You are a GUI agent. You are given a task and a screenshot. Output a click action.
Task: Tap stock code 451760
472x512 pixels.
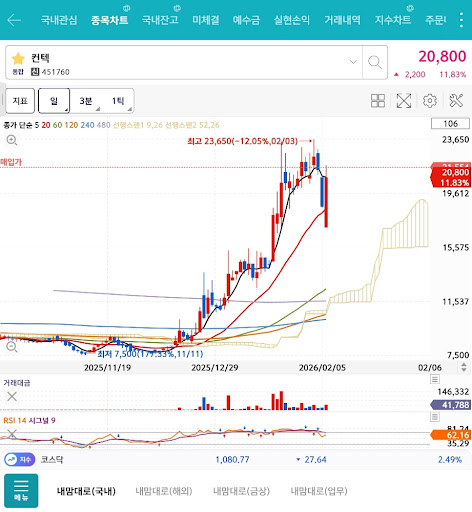point(55,72)
